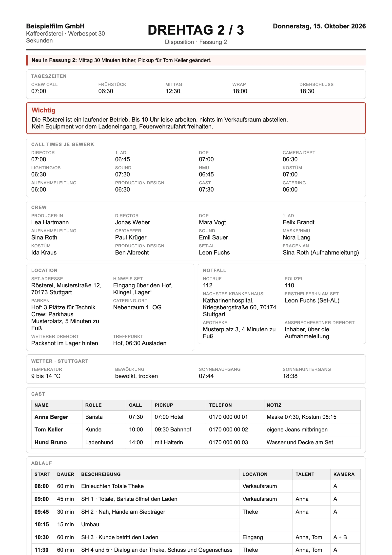Image resolution: width=392 pixels, height=555 pixels.
Task: Select the Disposition · Fassung 2 subtitle
Action: coord(196,42)
